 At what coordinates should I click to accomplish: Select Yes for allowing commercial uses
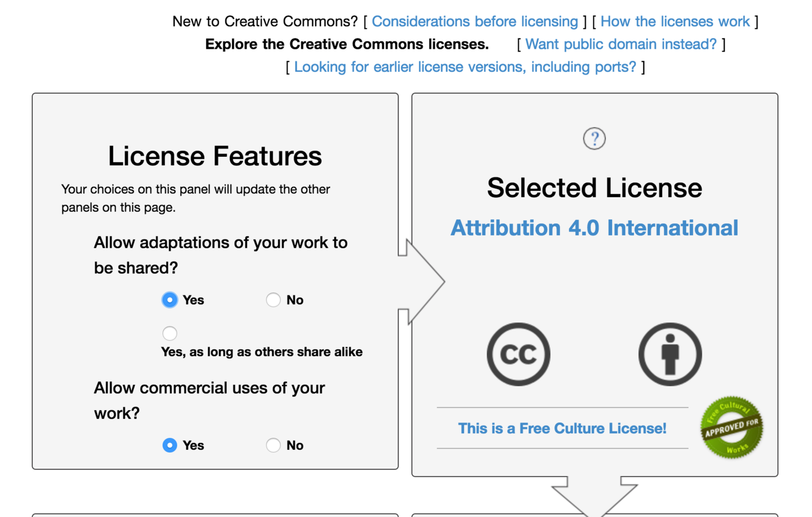[169, 445]
